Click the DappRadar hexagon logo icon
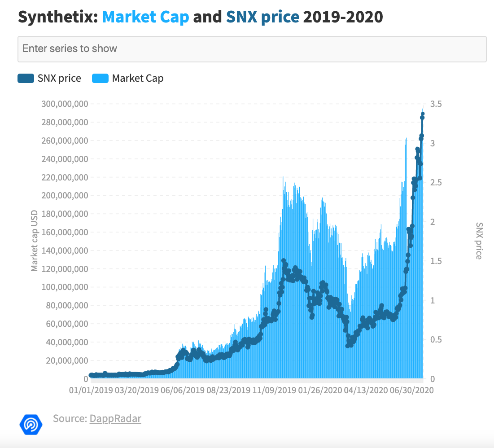 (x=31, y=424)
